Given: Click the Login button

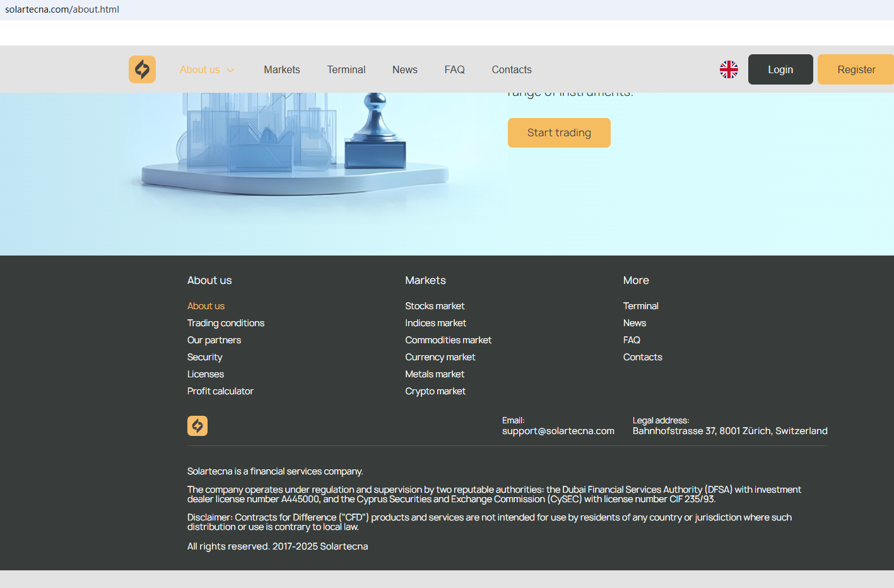Looking at the screenshot, I should click(780, 69).
